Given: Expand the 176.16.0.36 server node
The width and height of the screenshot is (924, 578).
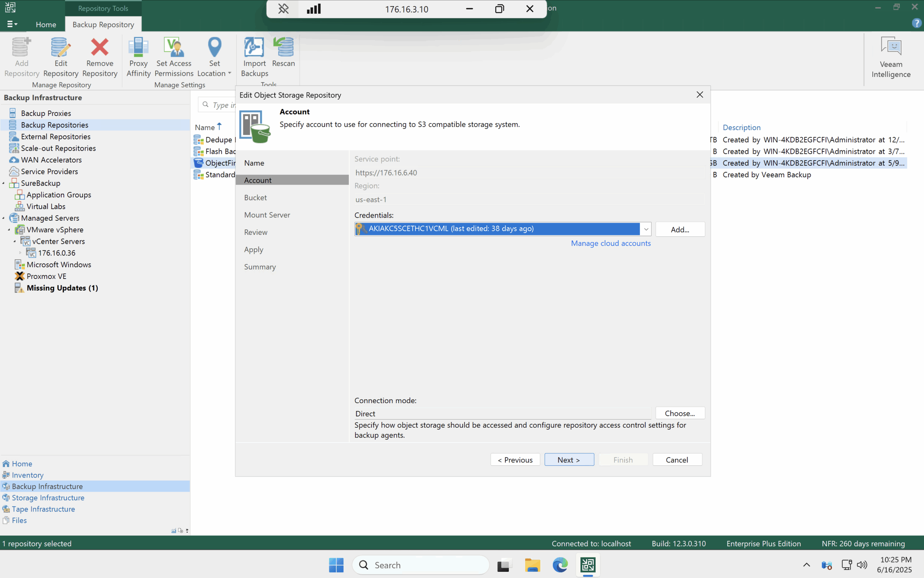Looking at the screenshot, I should [x=20, y=253].
